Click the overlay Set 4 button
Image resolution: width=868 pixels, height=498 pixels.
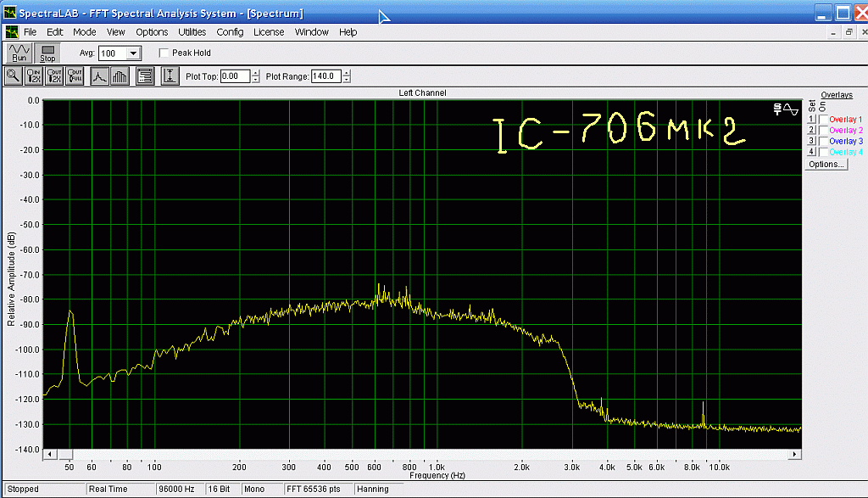pyautogui.click(x=811, y=152)
